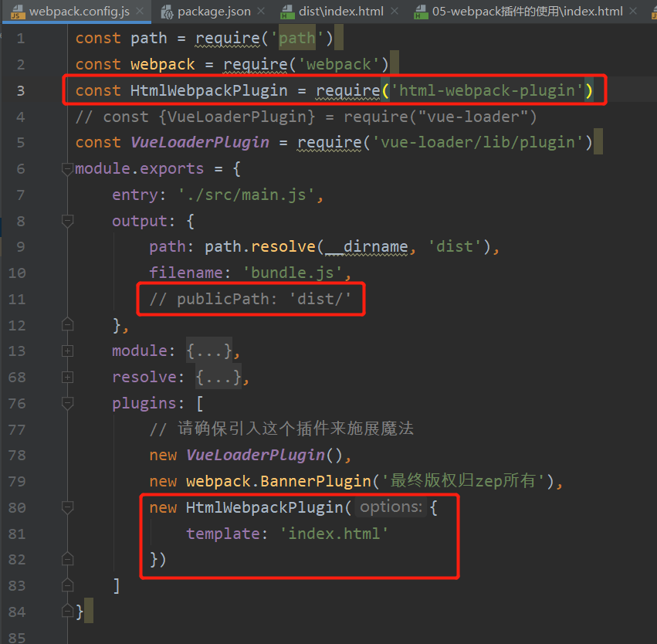
Task: Click the package.json file icon
Action: pos(168,12)
